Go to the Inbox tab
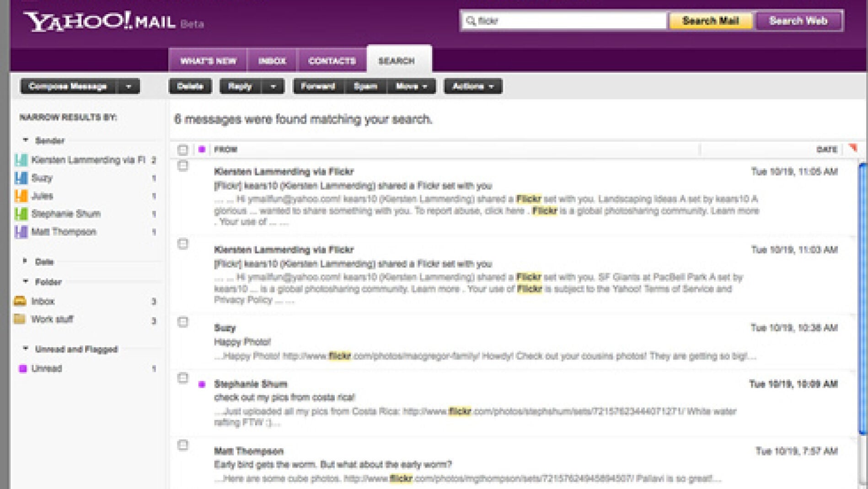 (273, 60)
